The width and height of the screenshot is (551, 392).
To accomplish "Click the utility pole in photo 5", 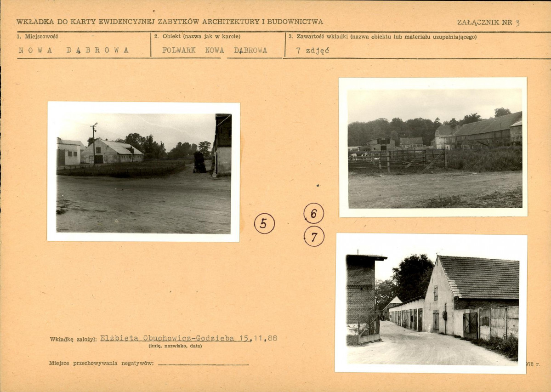I will click(94, 142).
